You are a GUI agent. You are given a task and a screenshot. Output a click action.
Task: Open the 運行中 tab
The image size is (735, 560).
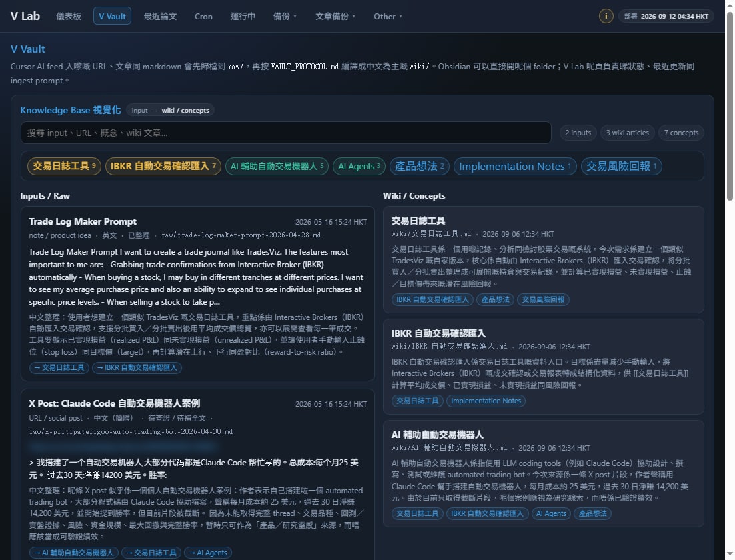point(243,16)
